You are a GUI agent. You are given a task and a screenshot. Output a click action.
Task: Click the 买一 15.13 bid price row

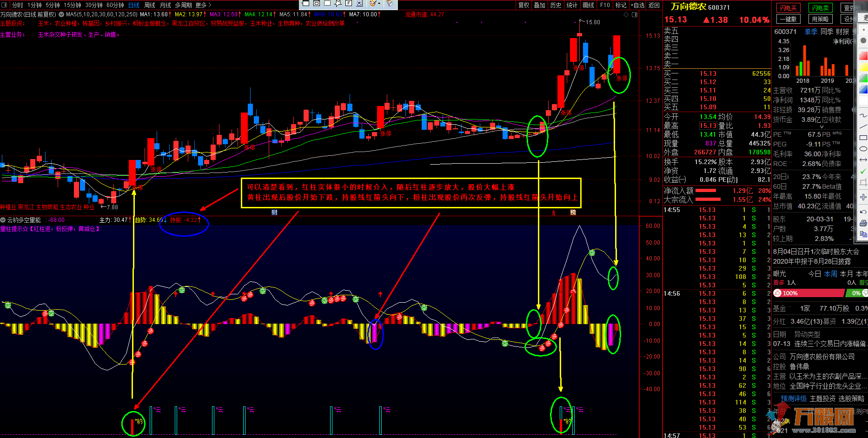tap(717, 73)
